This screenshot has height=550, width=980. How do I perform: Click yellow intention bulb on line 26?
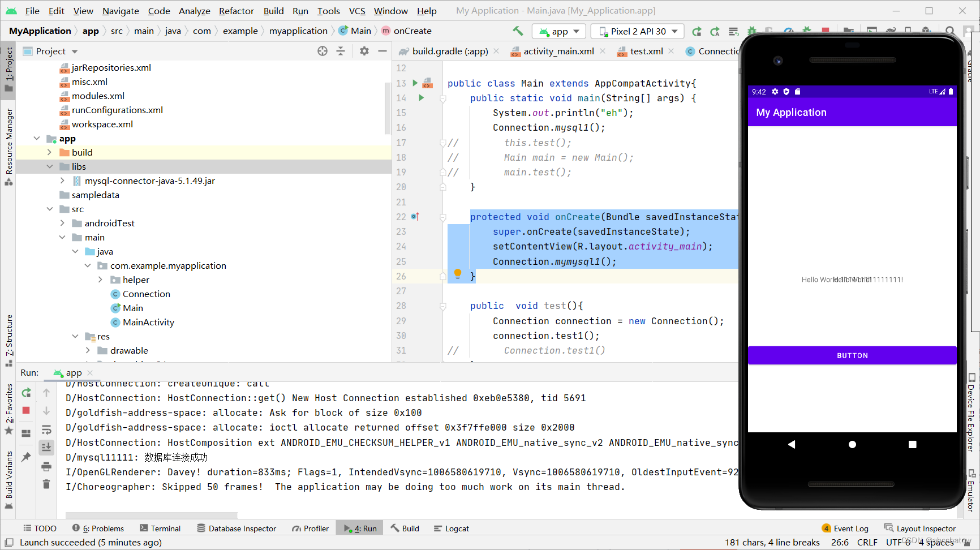coord(458,274)
